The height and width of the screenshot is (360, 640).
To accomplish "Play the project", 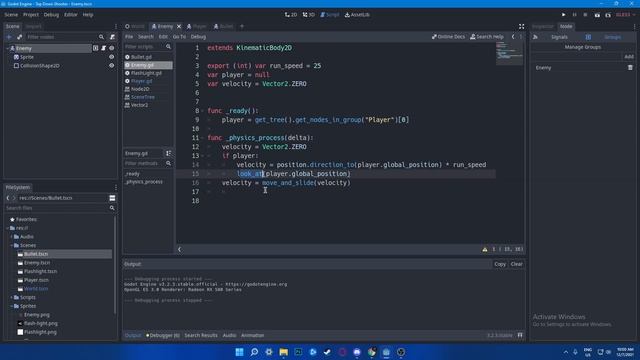I will [x=564, y=15].
